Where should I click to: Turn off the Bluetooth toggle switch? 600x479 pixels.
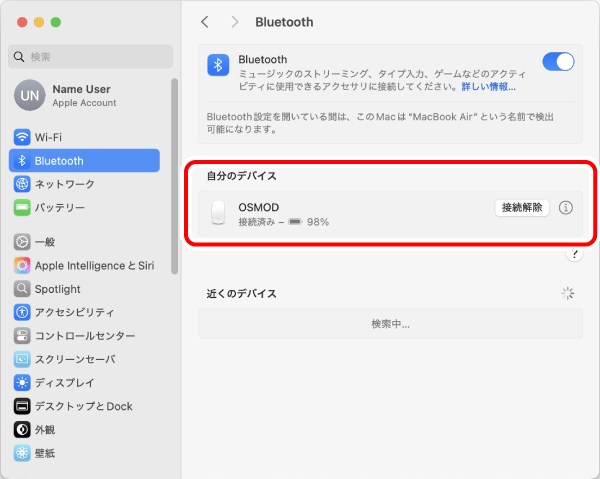tap(558, 62)
